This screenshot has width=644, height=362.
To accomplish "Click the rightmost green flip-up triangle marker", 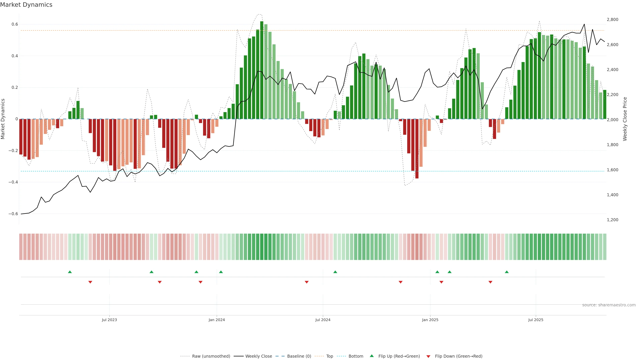I will [x=506, y=272].
